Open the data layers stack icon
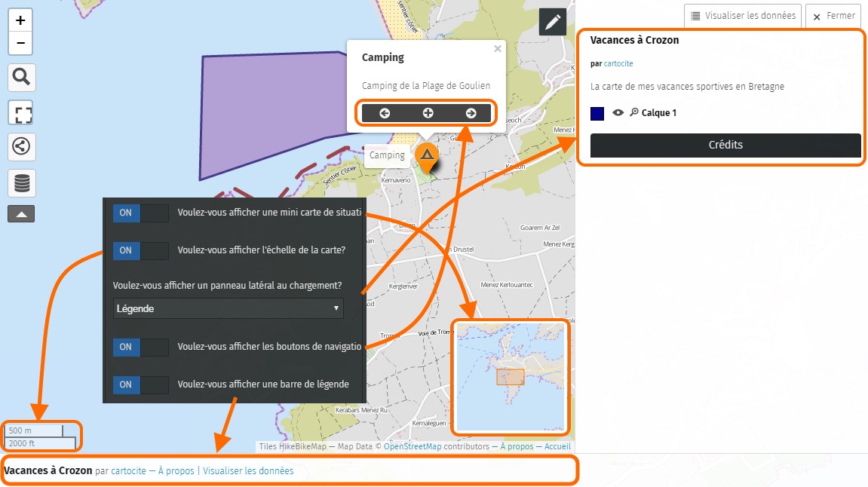Screen dimensions: 868x487 [21, 183]
